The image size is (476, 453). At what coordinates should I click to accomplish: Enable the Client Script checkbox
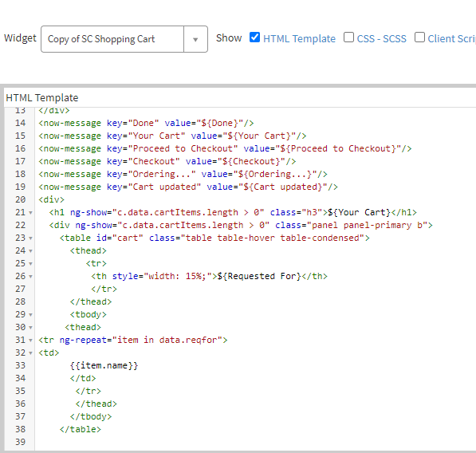(419, 37)
